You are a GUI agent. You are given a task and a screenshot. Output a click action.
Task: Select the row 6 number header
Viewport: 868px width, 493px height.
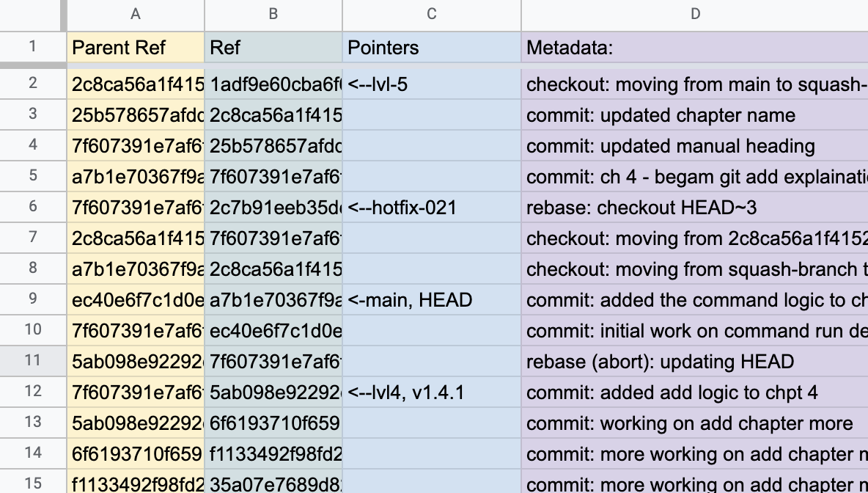point(32,207)
